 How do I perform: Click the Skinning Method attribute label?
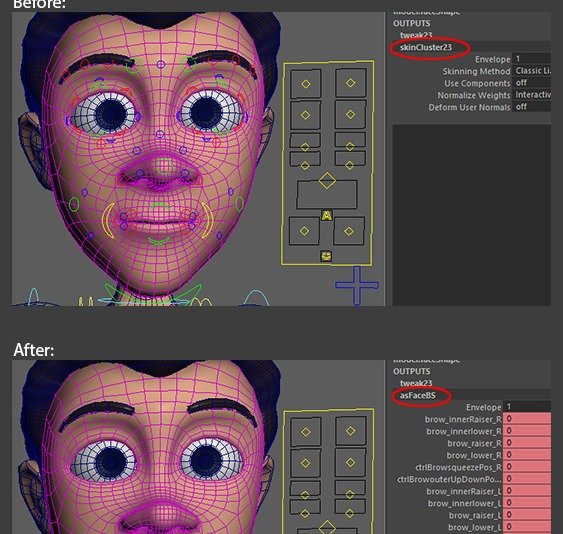[476, 71]
